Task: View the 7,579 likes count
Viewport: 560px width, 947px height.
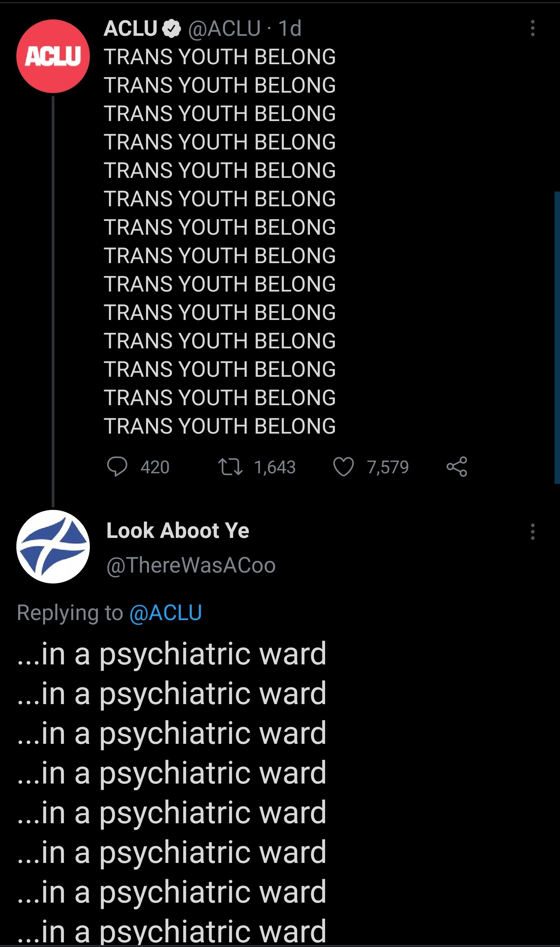Action: 388,467
